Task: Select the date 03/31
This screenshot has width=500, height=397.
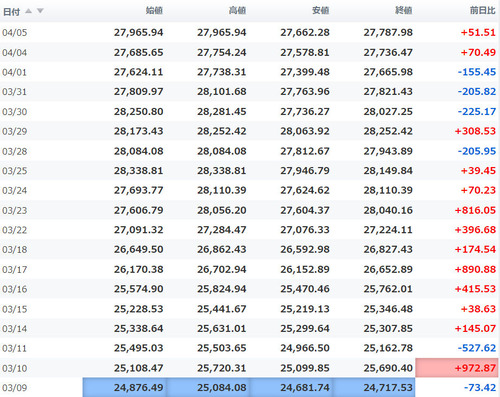Action: (14, 92)
